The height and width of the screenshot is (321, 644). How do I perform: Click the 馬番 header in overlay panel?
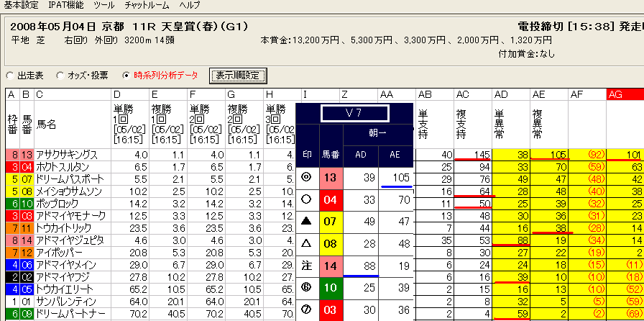[331, 155]
